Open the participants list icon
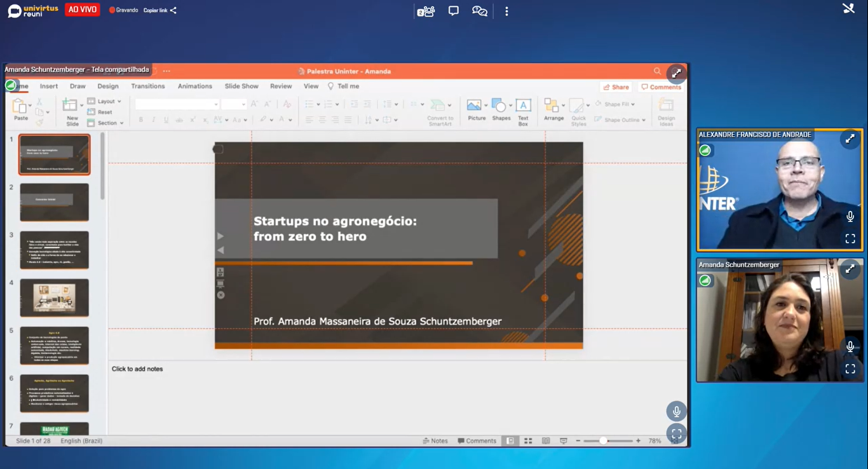This screenshot has width=868, height=469. 426,11
